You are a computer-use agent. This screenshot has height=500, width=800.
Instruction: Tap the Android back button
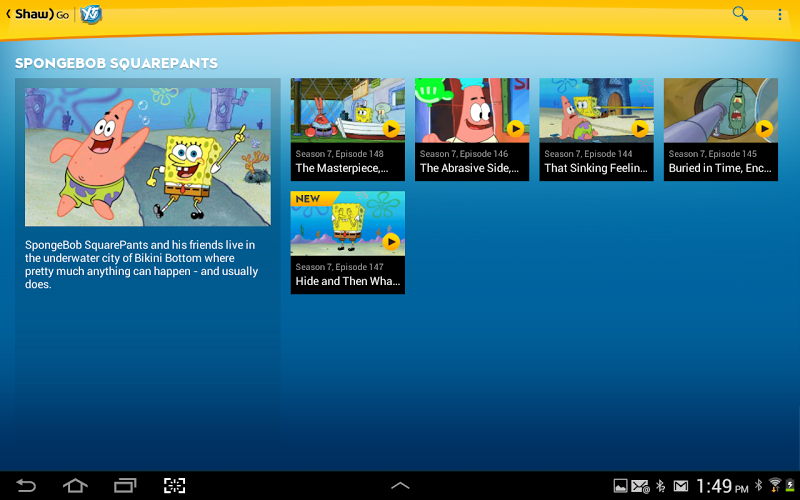click(26, 486)
